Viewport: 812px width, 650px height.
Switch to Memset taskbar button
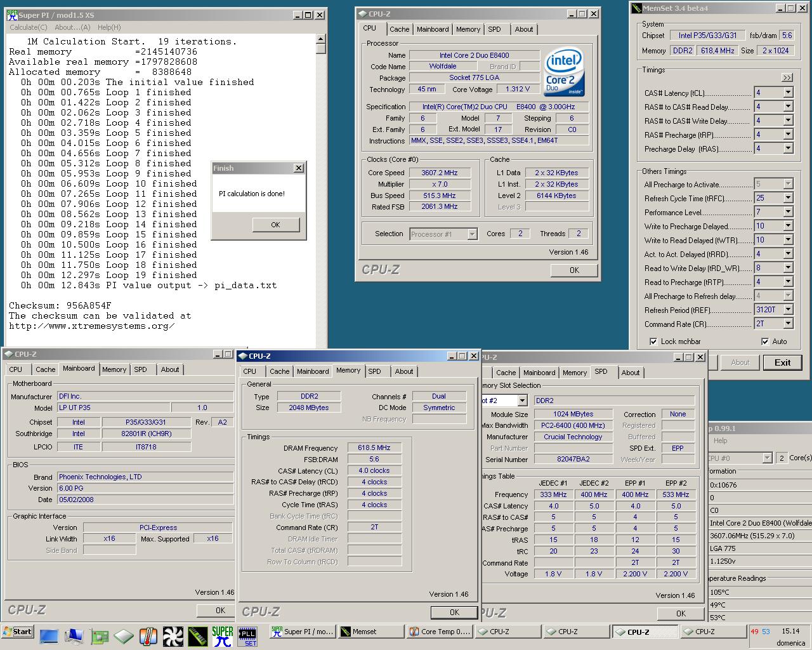[370, 632]
